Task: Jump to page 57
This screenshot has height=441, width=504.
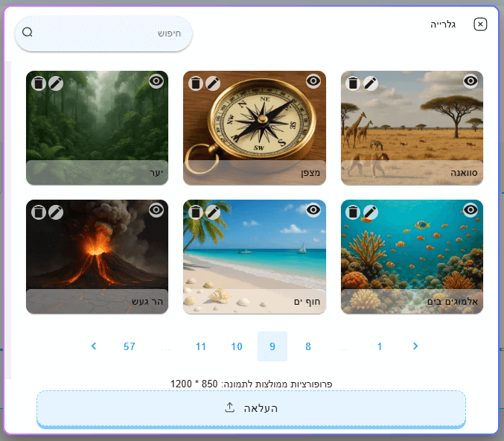Action: [130, 346]
